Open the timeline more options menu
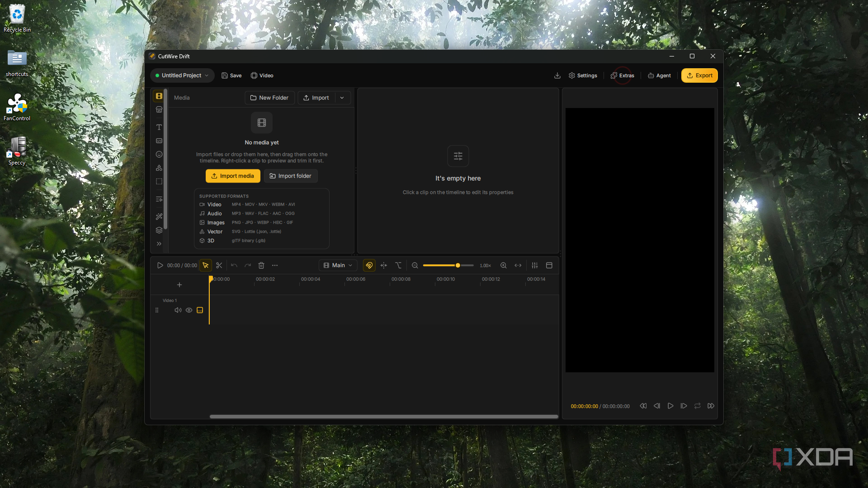Image resolution: width=868 pixels, height=488 pixels. click(275, 265)
